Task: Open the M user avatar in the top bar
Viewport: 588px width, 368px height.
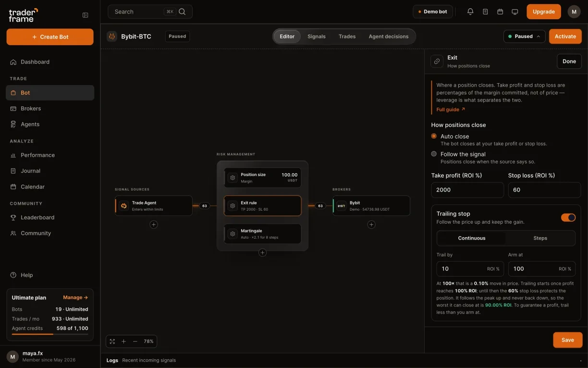Action: point(574,12)
